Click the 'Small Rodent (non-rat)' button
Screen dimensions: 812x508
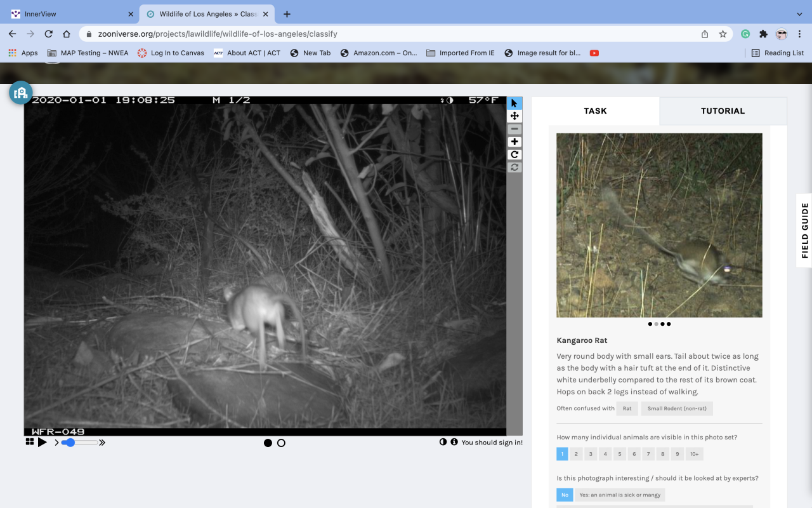(677, 408)
